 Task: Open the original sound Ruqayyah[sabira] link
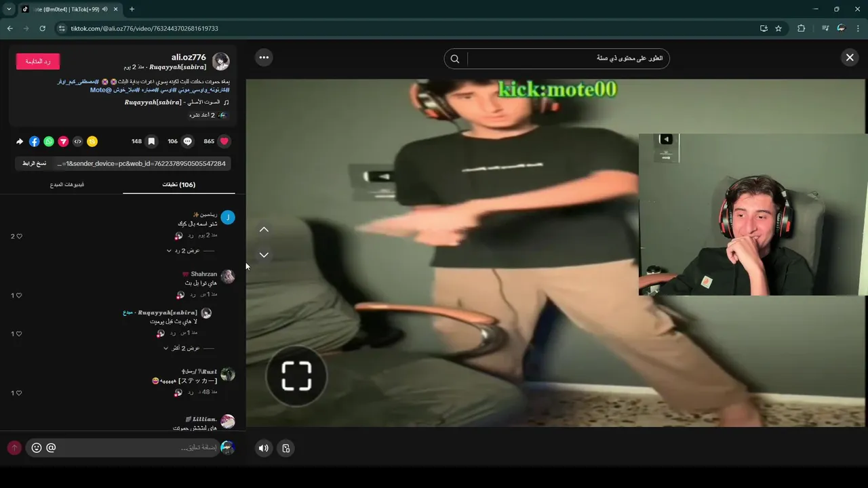[177, 102]
